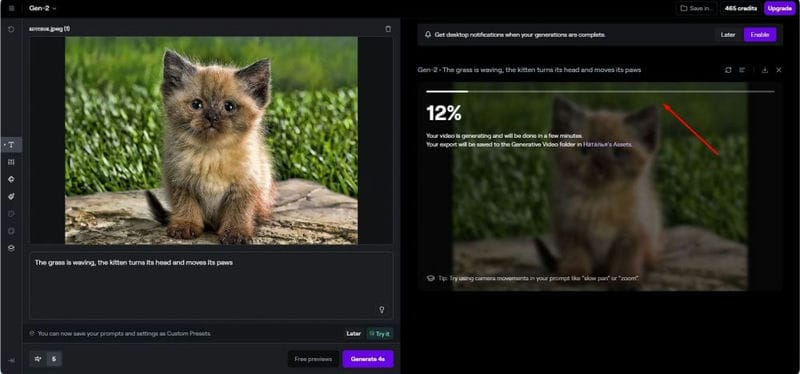
Task: Click the Generate 4s button
Action: [x=368, y=359]
